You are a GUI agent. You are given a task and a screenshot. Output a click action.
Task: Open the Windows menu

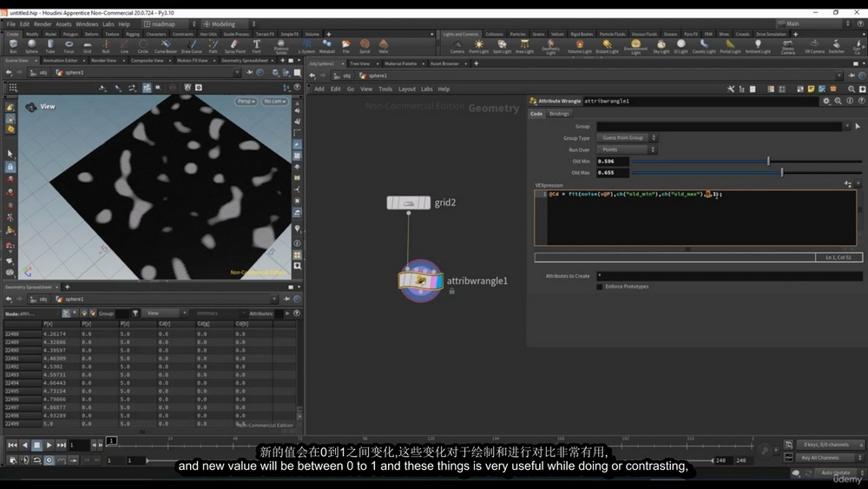tap(87, 24)
